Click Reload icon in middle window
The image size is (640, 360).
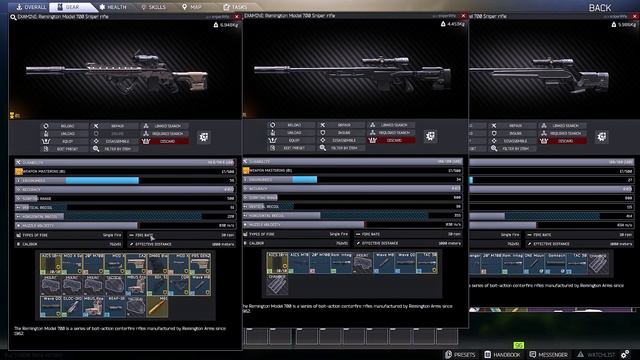click(x=273, y=125)
